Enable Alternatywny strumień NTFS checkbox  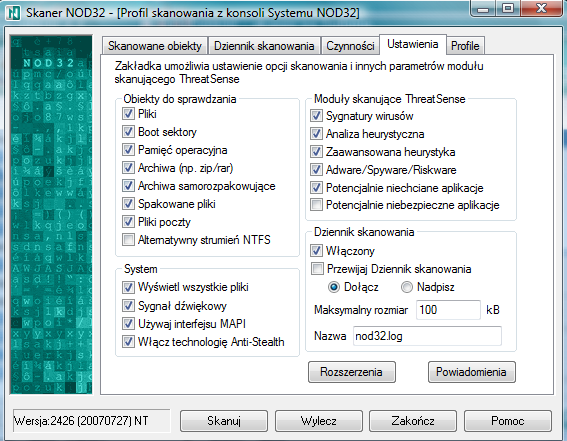[128, 240]
